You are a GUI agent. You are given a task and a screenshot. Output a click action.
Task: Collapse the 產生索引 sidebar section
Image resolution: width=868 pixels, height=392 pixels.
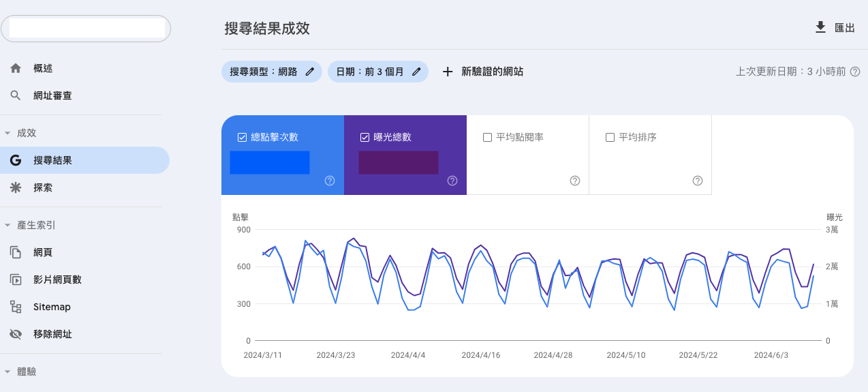pyautogui.click(x=7, y=225)
